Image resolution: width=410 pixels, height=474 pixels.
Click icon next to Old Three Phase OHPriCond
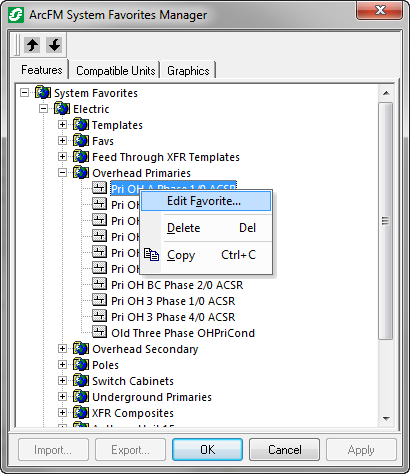coord(99,333)
